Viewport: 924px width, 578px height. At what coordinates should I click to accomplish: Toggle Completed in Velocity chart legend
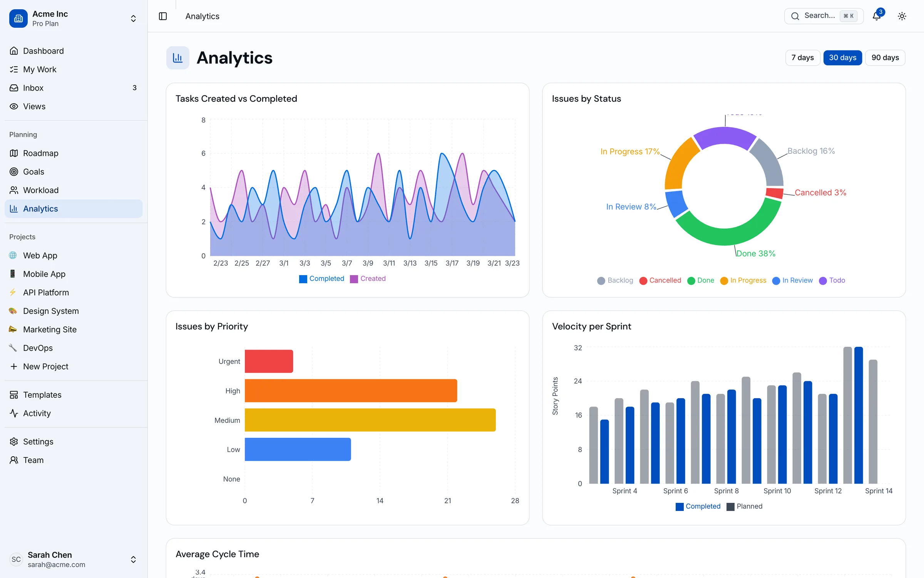point(698,506)
